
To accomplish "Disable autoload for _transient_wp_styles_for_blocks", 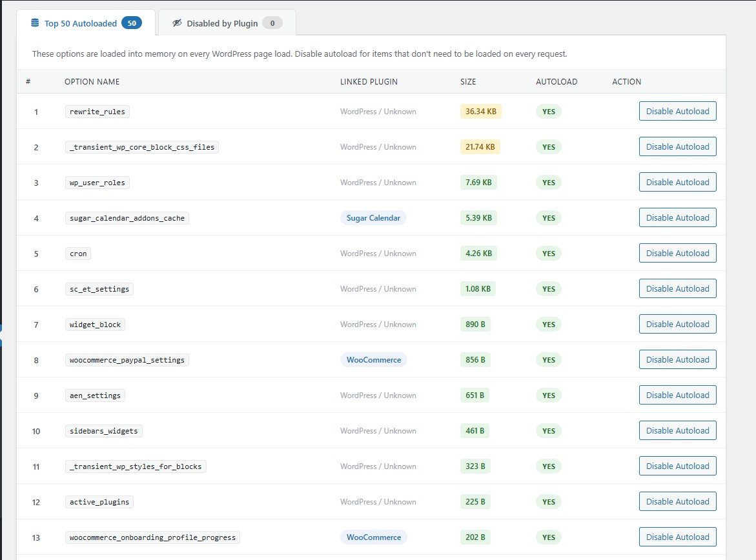I will pos(677,466).
